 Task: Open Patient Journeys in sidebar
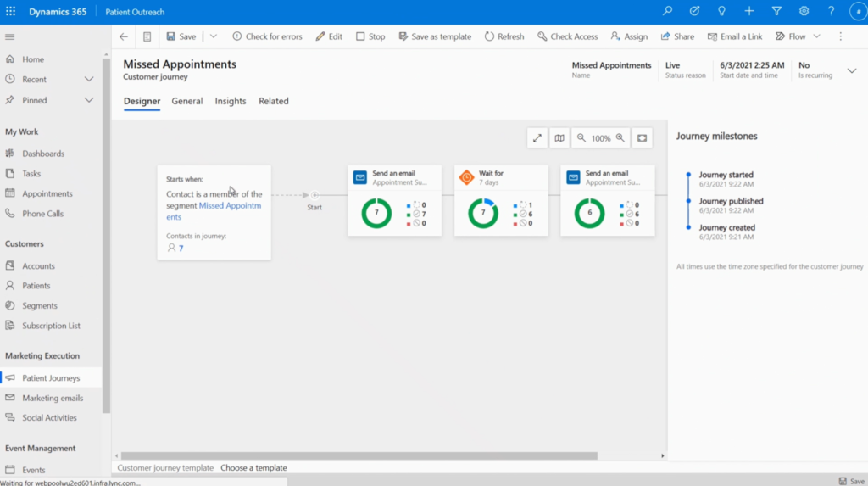pyautogui.click(x=51, y=378)
